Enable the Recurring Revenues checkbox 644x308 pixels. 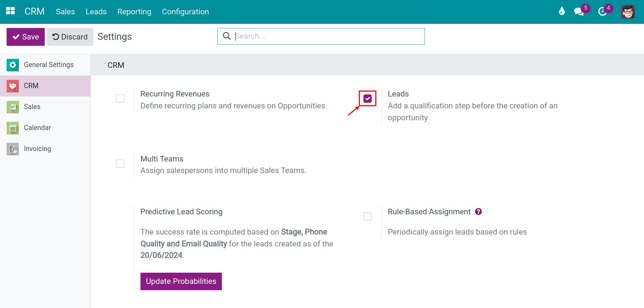click(x=120, y=99)
